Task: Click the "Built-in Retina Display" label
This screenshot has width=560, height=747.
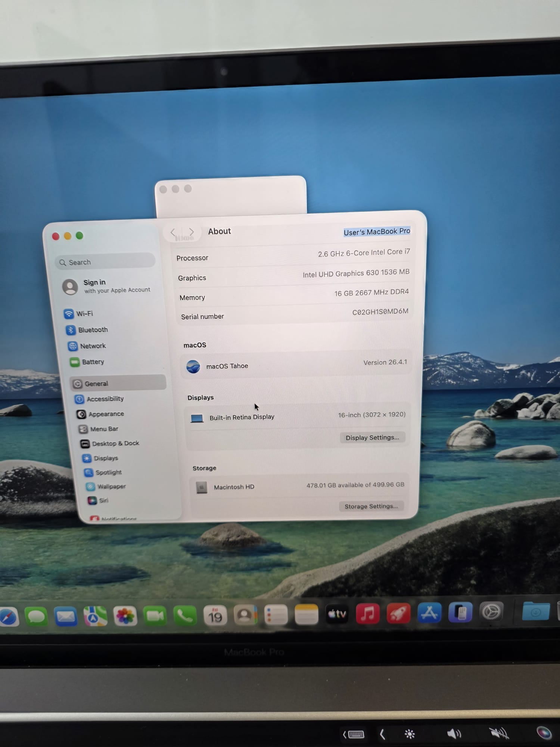Action: point(242,417)
